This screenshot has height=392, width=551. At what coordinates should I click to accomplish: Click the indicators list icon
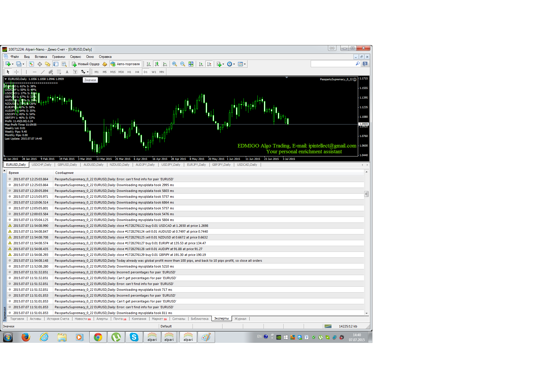click(219, 64)
